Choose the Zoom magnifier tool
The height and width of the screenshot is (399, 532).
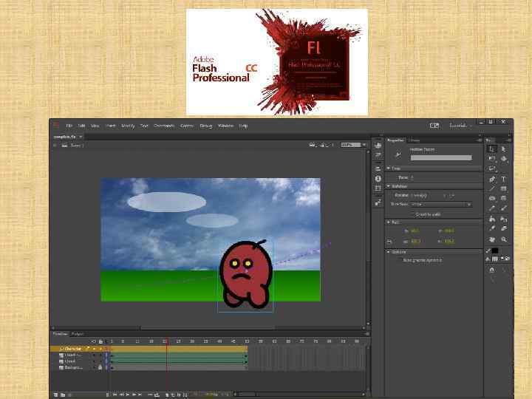tap(504, 239)
